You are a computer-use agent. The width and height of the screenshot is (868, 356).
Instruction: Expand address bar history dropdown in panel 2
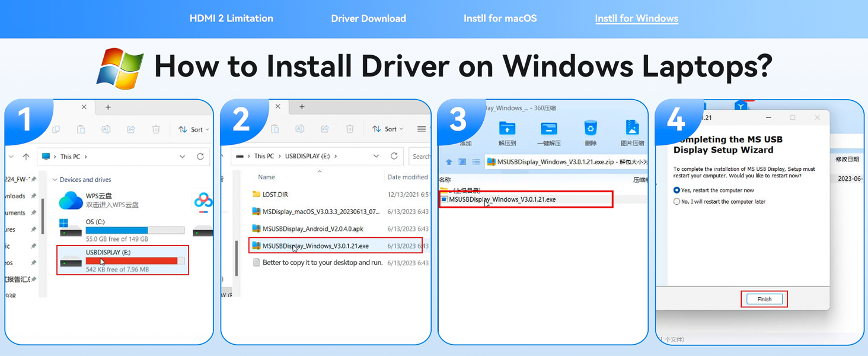pyautogui.click(x=376, y=156)
